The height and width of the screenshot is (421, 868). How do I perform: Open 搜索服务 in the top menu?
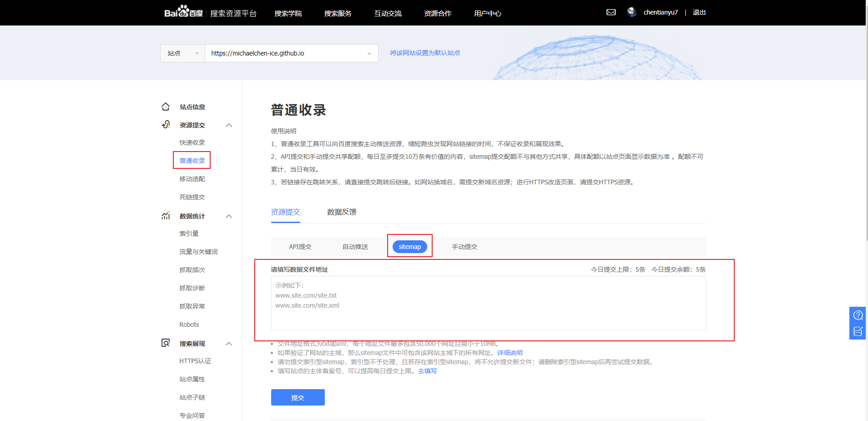(x=338, y=13)
